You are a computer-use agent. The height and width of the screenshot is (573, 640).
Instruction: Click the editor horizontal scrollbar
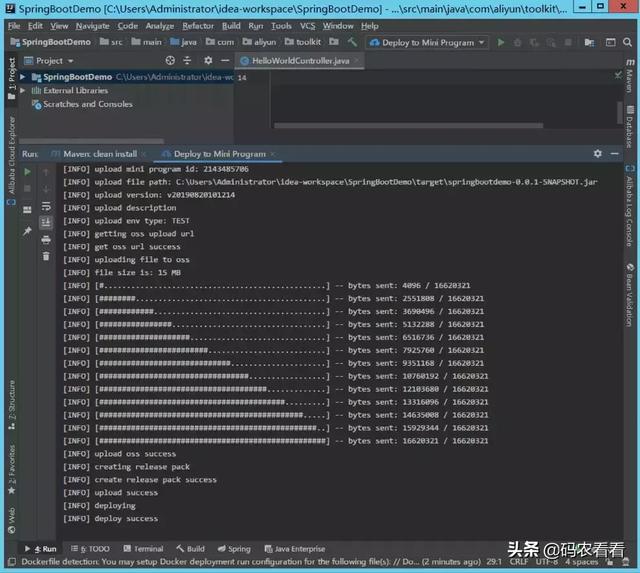[x=409, y=126]
